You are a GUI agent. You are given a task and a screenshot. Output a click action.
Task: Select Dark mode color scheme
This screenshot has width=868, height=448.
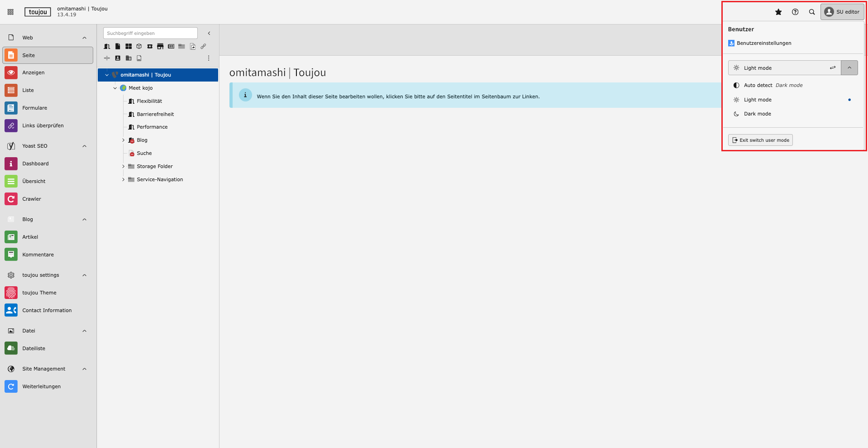coord(757,114)
